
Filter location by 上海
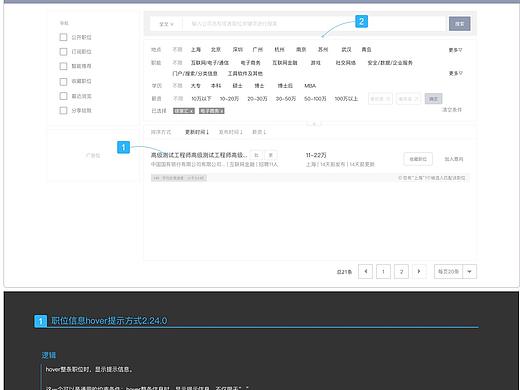[x=196, y=49]
